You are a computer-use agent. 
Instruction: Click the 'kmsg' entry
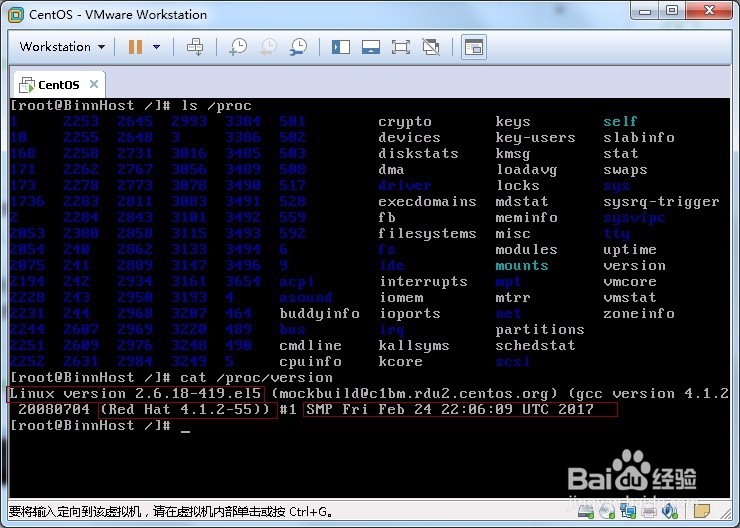point(513,154)
